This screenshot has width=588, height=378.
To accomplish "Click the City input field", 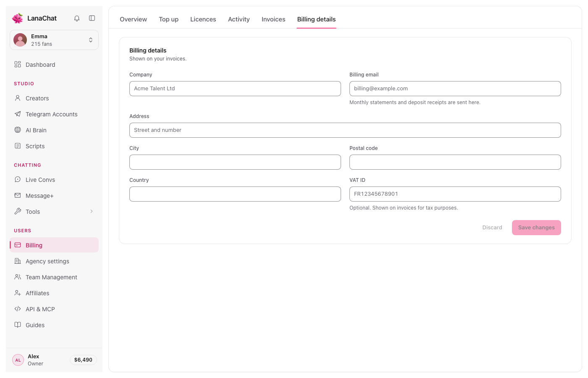I will (x=235, y=162).
